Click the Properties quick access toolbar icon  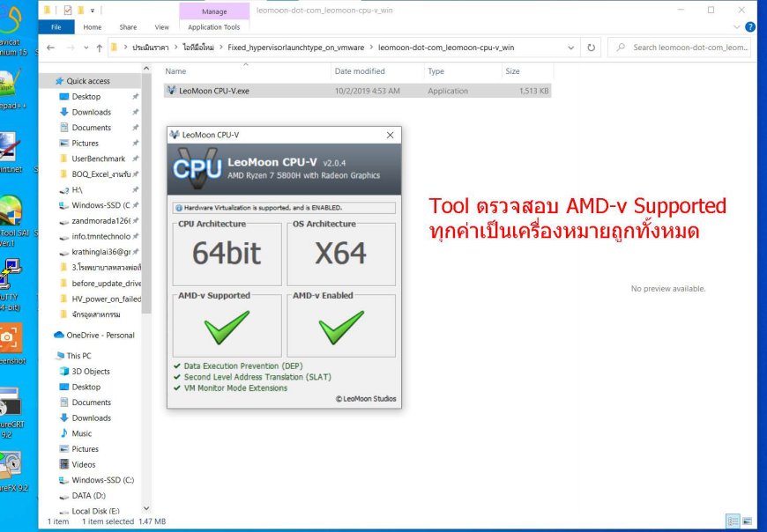68,10
